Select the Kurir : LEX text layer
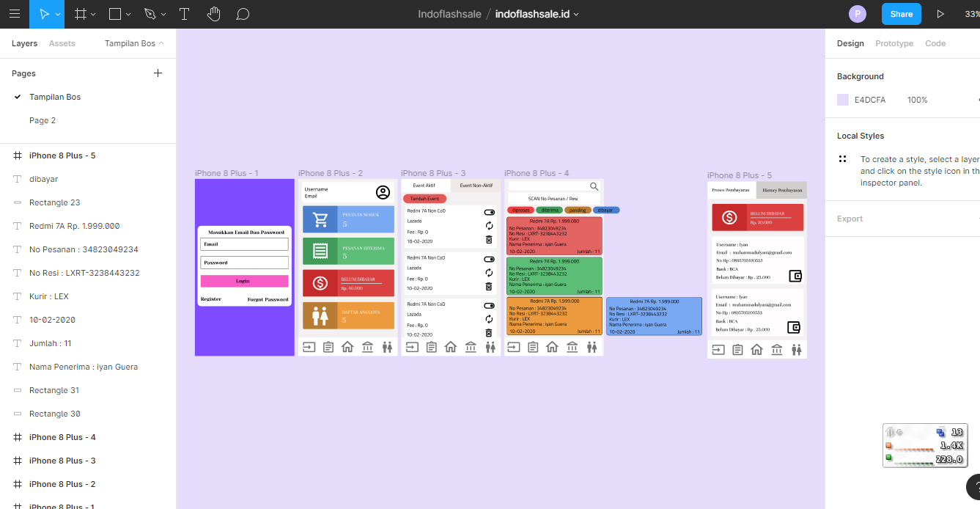This screenshot has height=509, width=980. [x=48, y=296]
